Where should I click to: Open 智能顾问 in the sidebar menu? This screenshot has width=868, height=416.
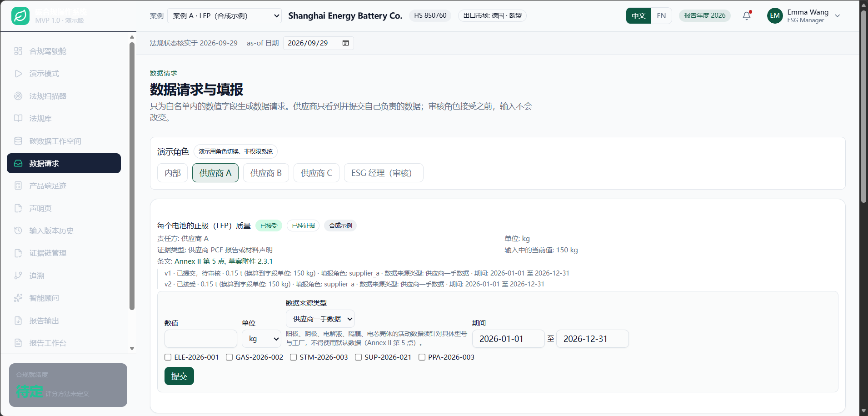pyautogui.click(x=64, y=298)
